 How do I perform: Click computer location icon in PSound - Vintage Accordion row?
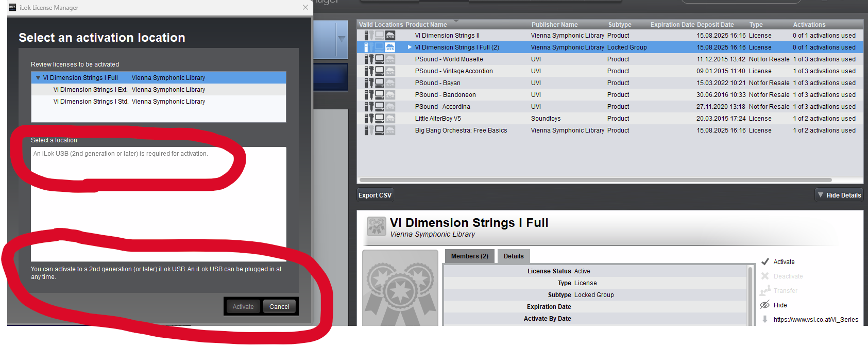coord(380,71)
